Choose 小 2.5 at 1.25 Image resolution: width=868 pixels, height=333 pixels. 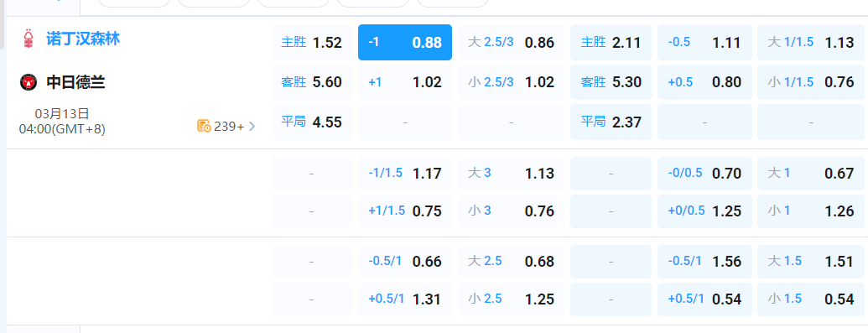pos(511,299)
